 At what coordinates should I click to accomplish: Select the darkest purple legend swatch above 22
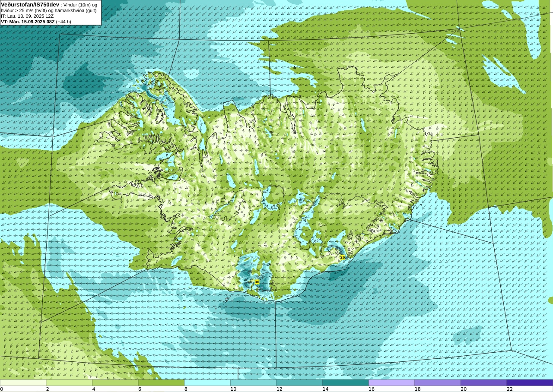click(x=530, y=383)
